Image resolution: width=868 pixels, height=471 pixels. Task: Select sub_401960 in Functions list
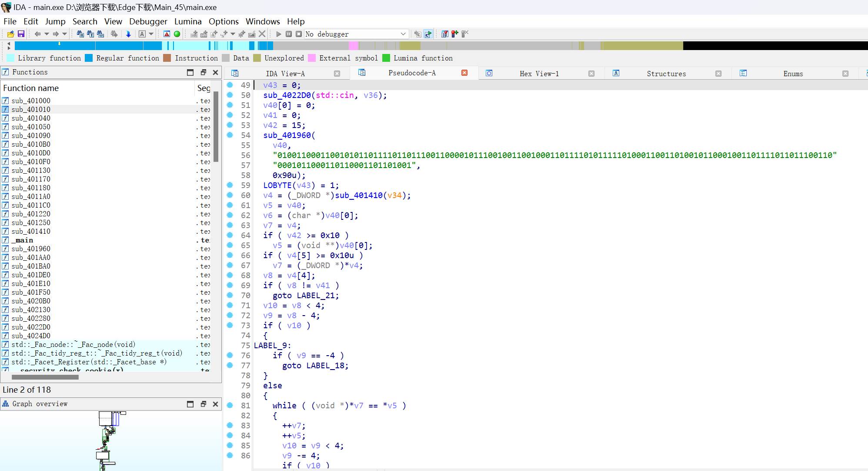coord(31,249)
